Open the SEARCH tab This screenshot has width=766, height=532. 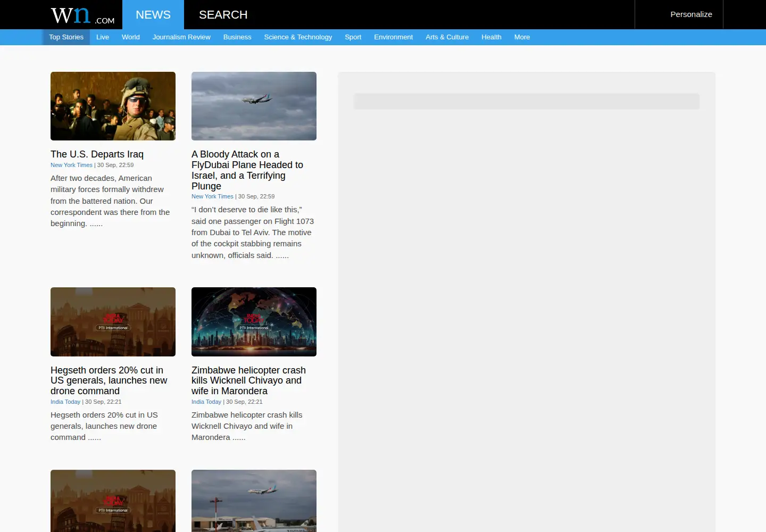pyautogui.click(x=223, y=14)
